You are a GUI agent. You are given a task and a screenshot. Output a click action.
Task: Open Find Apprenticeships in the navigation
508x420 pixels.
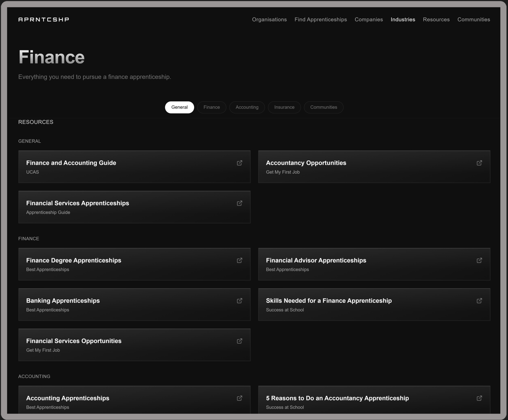320,19
